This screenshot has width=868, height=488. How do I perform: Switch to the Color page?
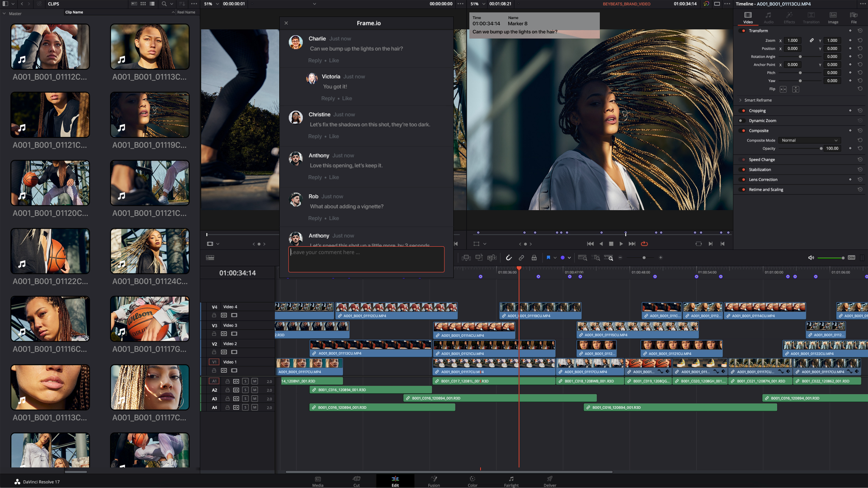click(472, 481)
